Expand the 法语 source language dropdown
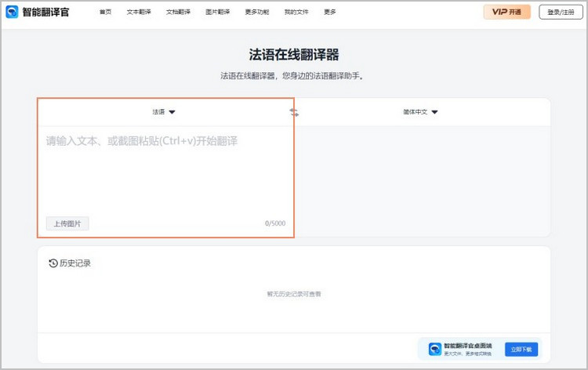This screenshot has height=370, width=588. pyautogui.click(x=164, y=112)
